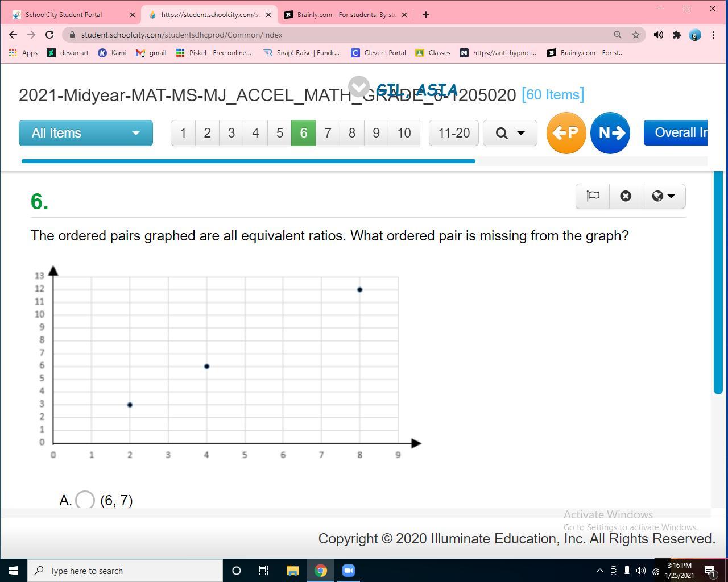Click the zoom magnifier icon in address bar

click(617, 35)
